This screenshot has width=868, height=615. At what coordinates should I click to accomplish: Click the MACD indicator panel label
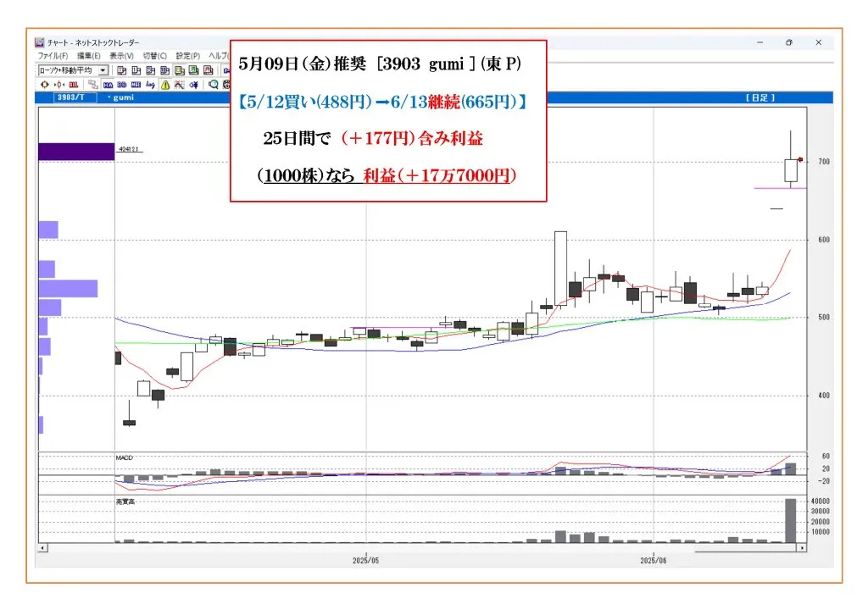point(125,458)
